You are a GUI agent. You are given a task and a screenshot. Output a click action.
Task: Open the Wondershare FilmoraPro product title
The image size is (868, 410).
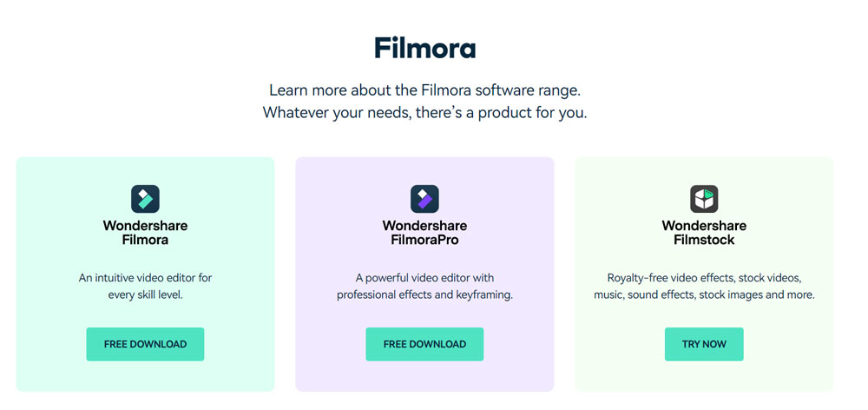coord(424,233)
